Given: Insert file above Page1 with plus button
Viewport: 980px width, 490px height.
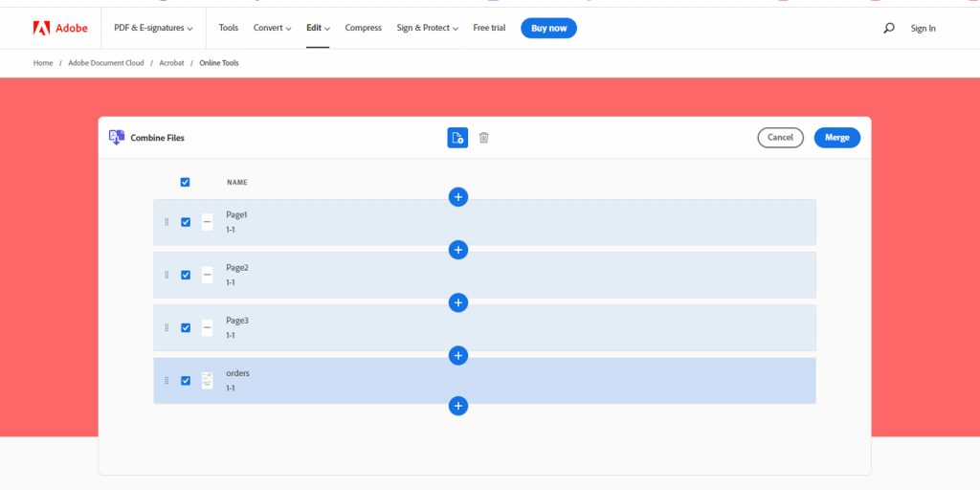Looking at the screenshot, I should pyautogui.click(x=458, y=197).
